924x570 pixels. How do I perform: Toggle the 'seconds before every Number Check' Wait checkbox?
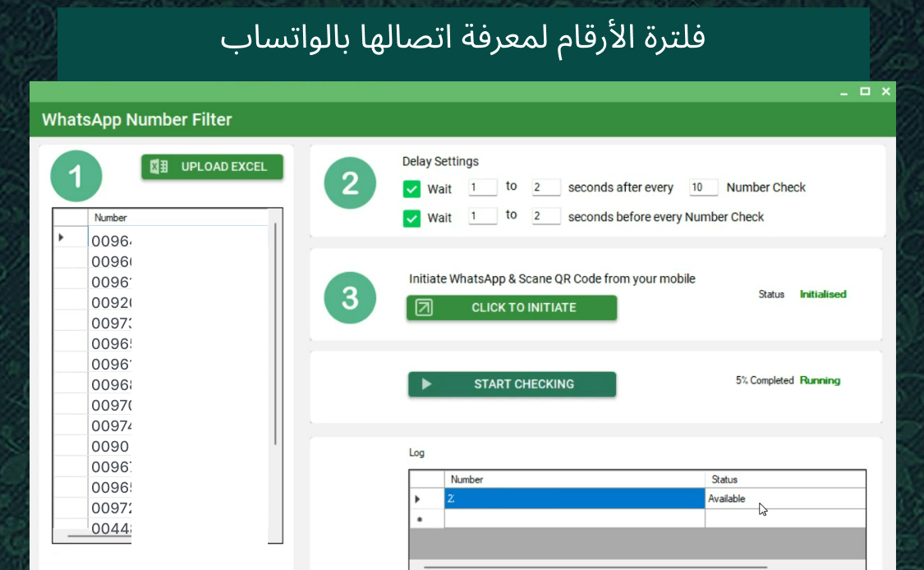coord(411,218)
